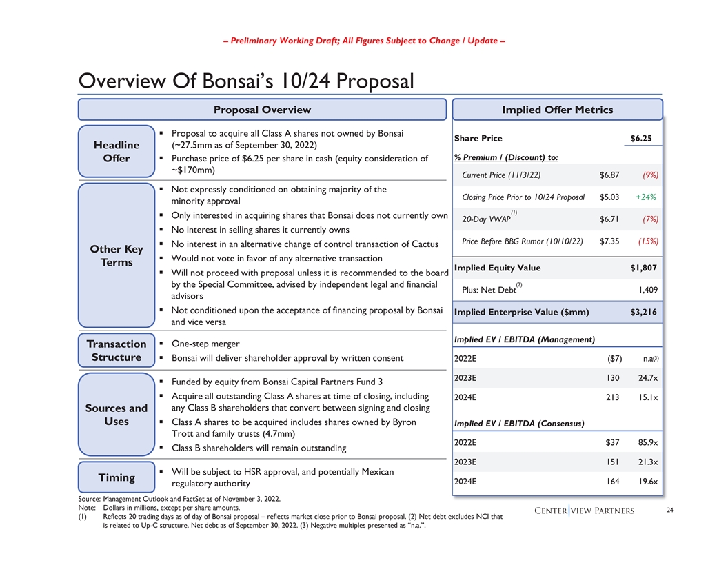Click the Transaction Structure label box
This screenshot has height=563, width=728.
pos(116,350)
